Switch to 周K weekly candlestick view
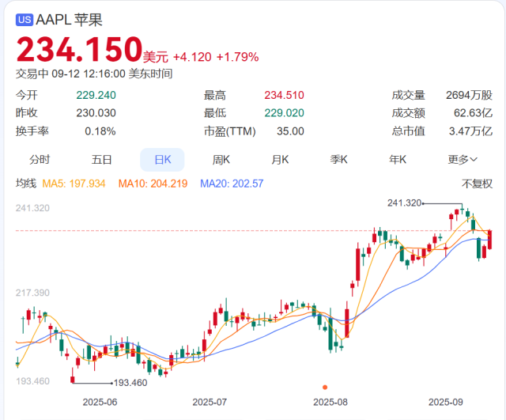Viewport: 506px width, 420px height. point(221,159)
